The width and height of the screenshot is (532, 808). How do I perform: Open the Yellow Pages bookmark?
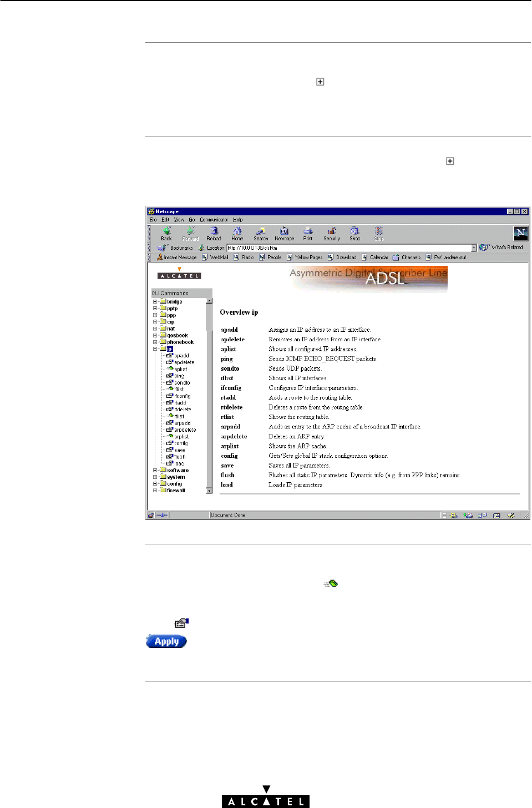click(x=305, y=257)
